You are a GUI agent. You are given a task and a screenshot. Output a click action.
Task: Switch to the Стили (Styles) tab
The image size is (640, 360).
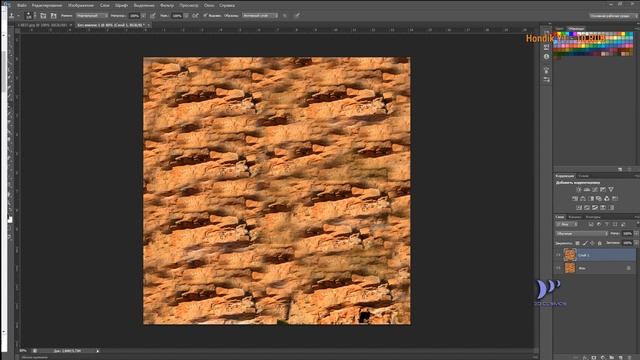pos(584,176)
